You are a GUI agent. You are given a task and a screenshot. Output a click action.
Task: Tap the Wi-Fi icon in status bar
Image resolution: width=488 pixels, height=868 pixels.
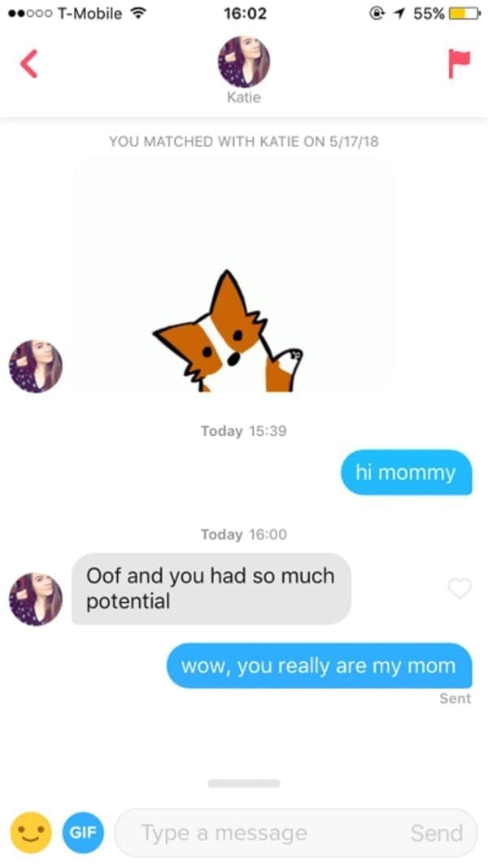(x=135, y=14)
